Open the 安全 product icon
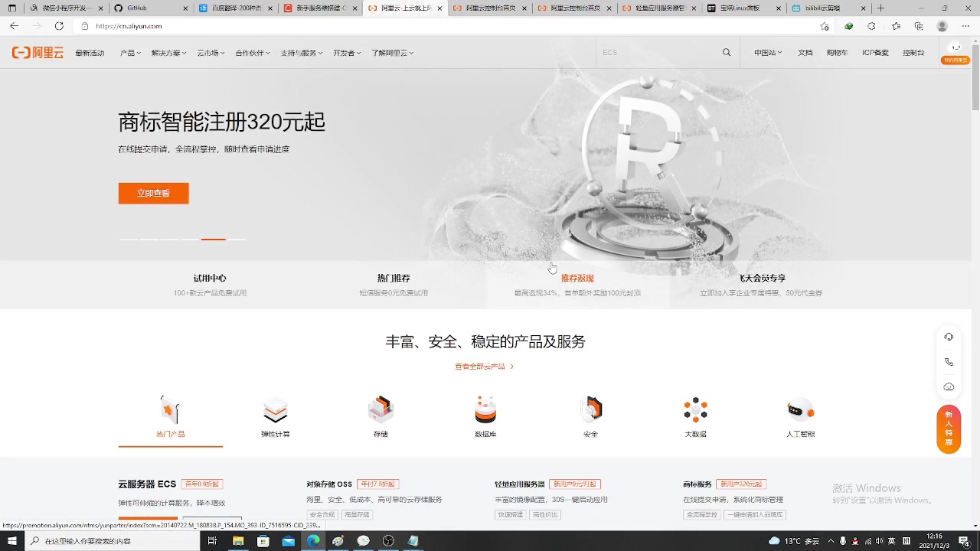This screenshot has width=980, height=551. [x=590, y=409]
